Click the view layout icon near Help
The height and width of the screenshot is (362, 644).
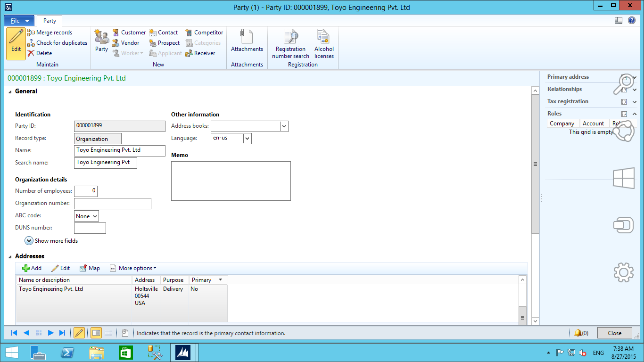point(619,20)
